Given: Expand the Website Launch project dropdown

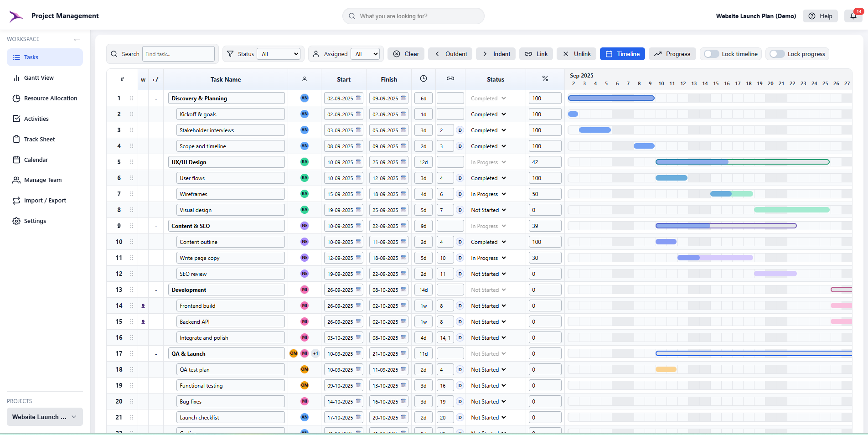Looking at the screenshot, I should click(x=74, y=417).
